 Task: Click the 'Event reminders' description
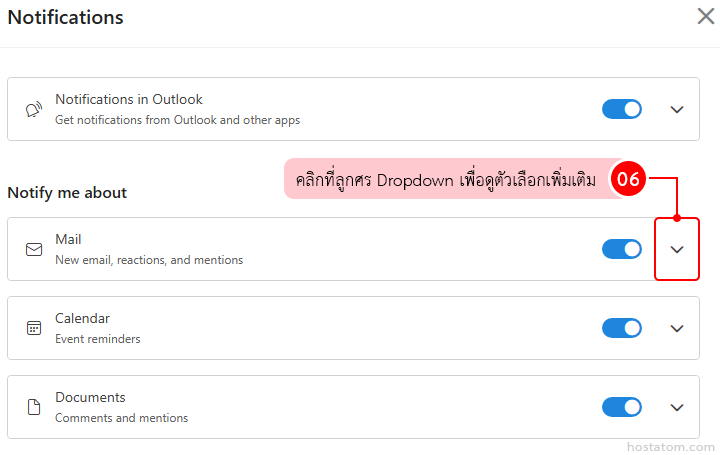click(97, 339)
